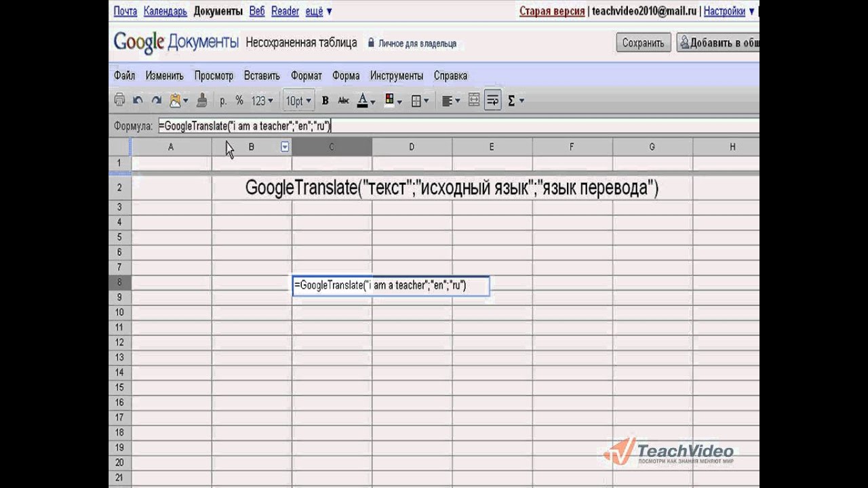
Task: Open the cell background color picker
Action: click(393, 100)
